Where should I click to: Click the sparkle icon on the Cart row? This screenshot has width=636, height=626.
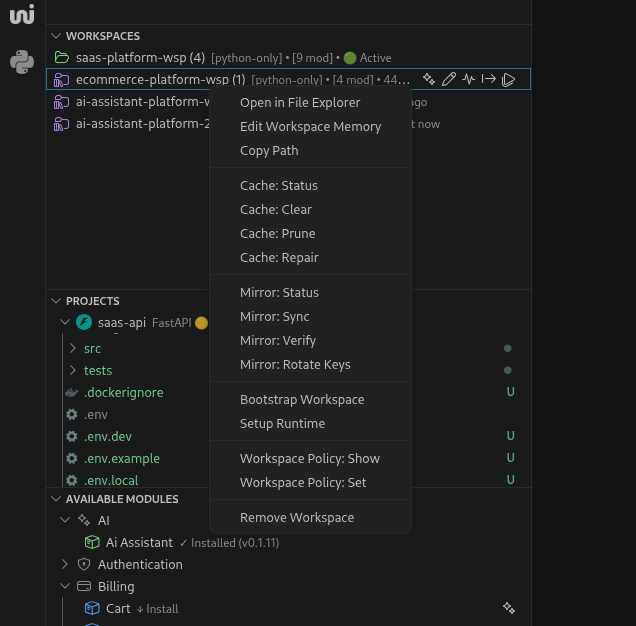(509, 608)
